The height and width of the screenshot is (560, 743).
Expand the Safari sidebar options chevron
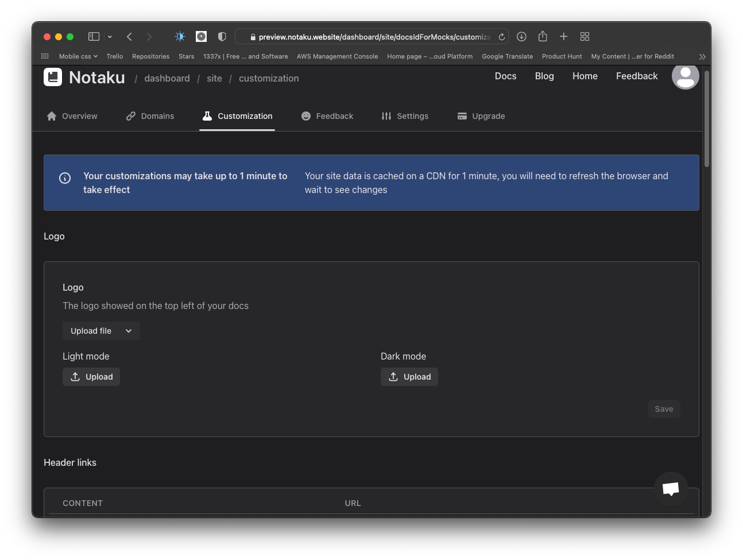(110, 37)
